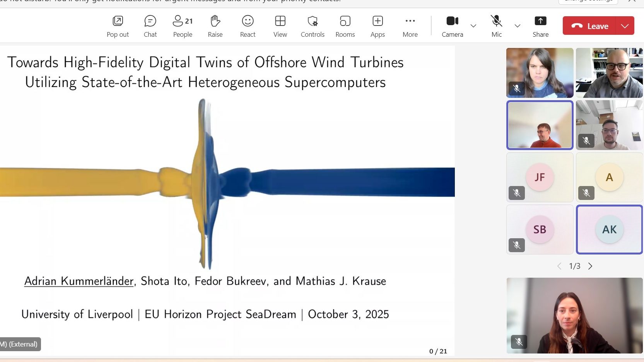The width and height of the screenshot is (644, 362).
Task: Open breakout Rooms
Action: (x=345, y=26)
